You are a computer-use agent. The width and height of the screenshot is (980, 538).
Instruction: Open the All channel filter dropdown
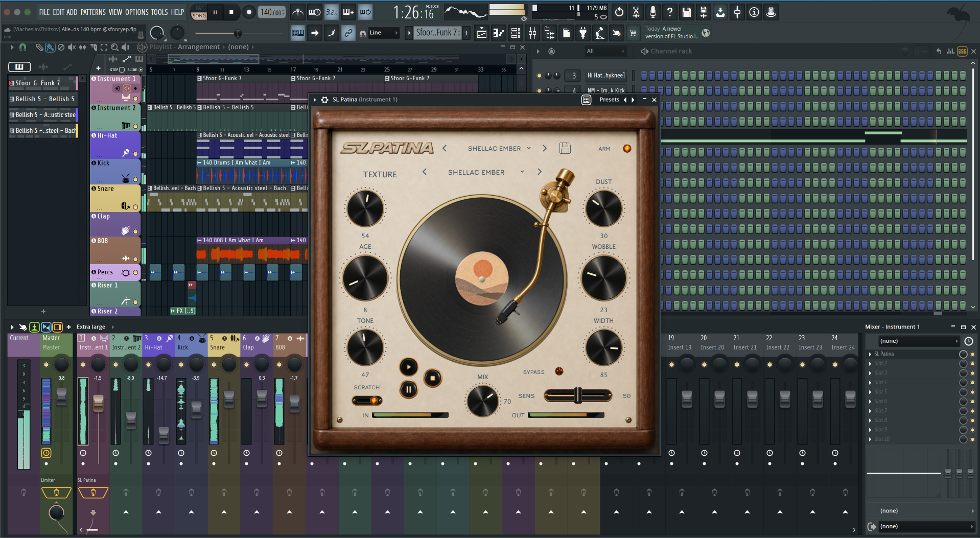click(x=605, y=51)
